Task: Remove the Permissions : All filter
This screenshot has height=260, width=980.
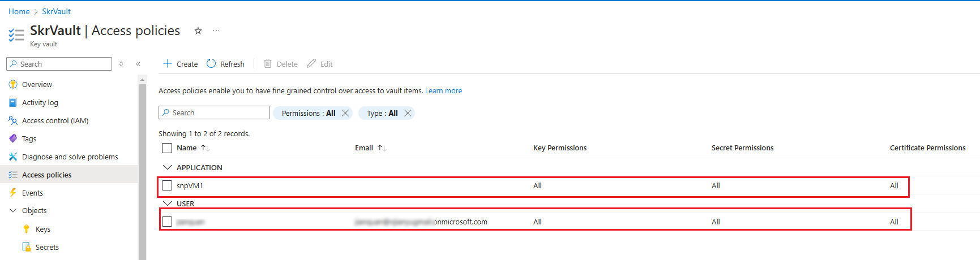Action: pyautogui.click(x=345, y=113)
